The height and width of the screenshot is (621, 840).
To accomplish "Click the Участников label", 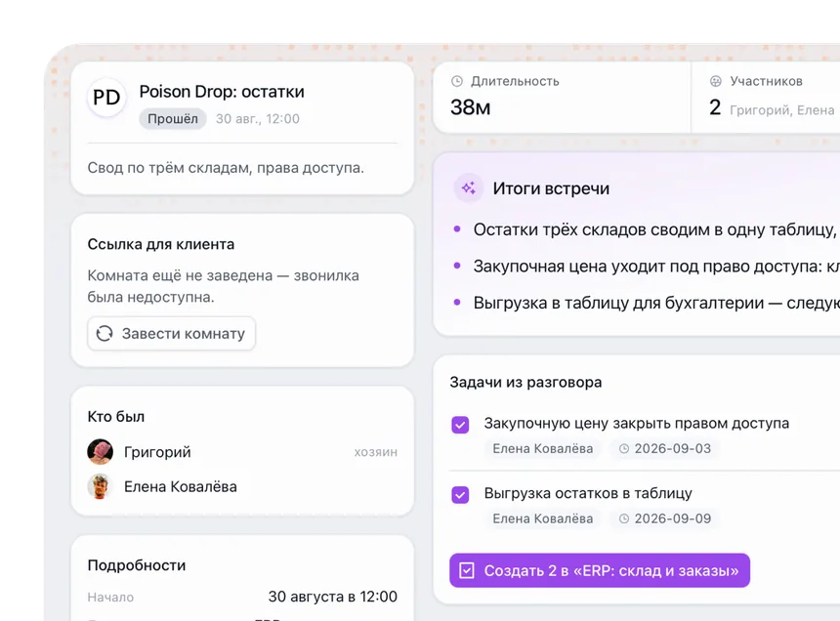I will click(x=766, y=81).
